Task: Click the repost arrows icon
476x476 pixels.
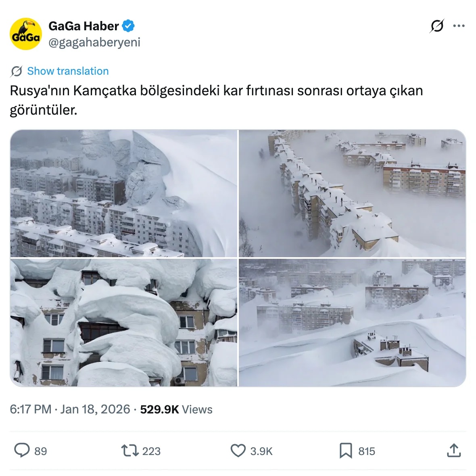Action: coord(130,451)
